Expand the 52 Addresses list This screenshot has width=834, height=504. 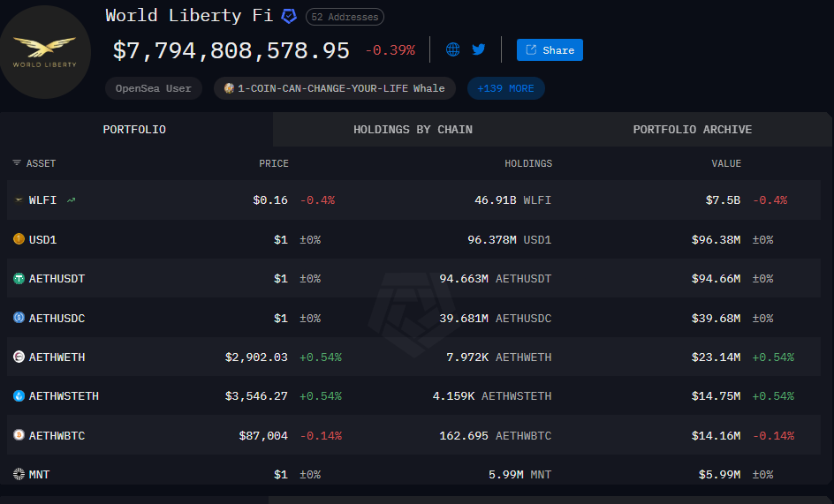click(345, 17)
